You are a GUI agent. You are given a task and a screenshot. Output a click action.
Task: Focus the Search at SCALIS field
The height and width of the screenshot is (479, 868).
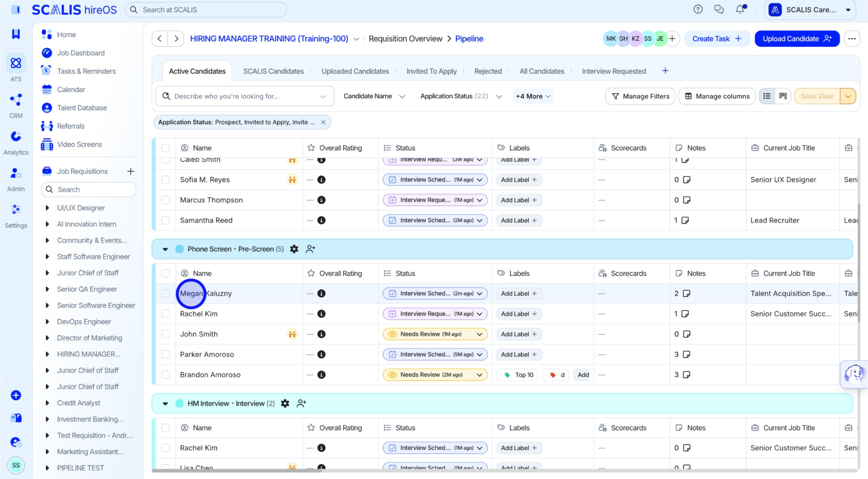(x=206, y=9)
